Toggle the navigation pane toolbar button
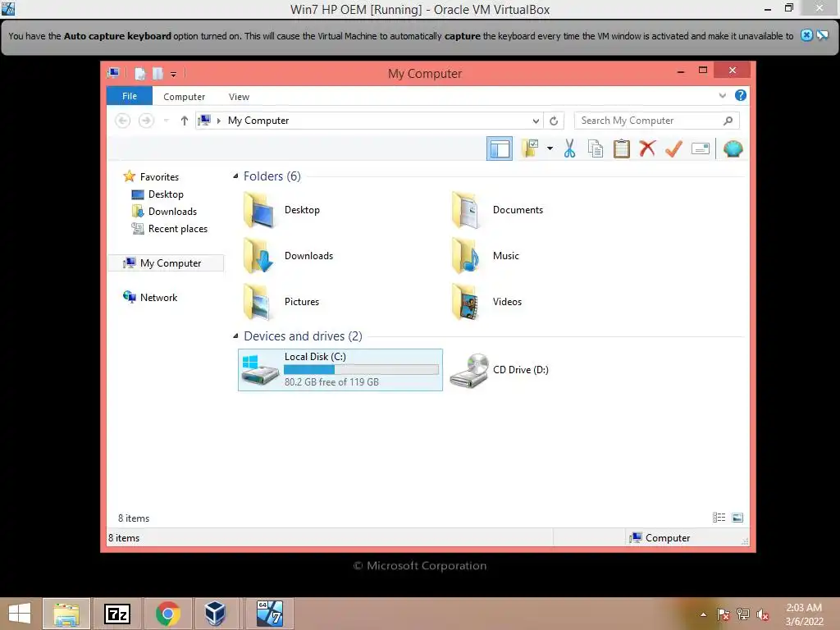 click(x=500, y=148)
